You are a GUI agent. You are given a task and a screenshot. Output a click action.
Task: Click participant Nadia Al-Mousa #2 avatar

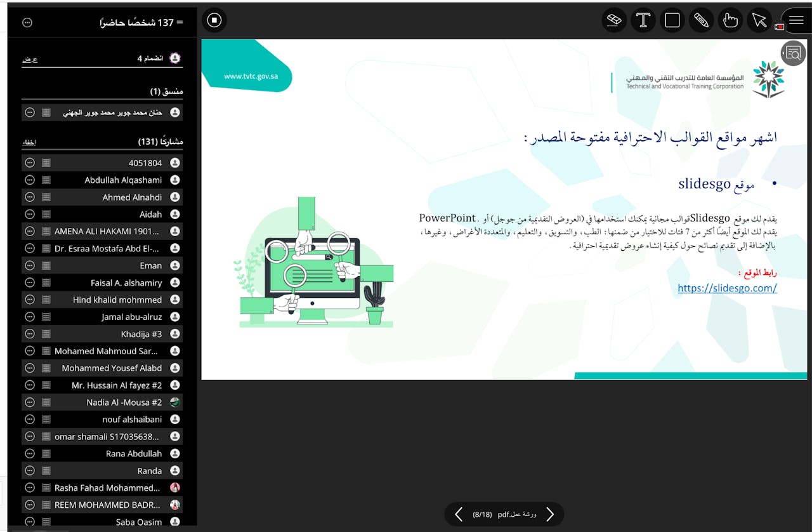click(x=175, y=402)
